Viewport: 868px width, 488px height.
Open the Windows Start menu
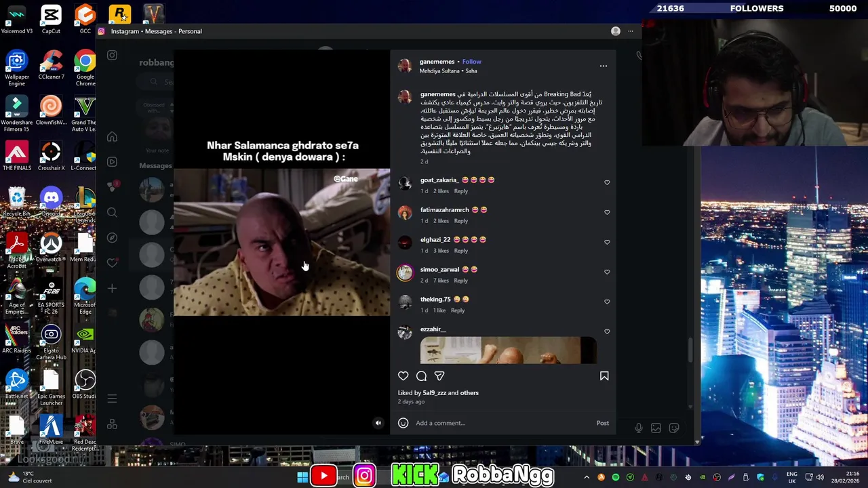302,477
